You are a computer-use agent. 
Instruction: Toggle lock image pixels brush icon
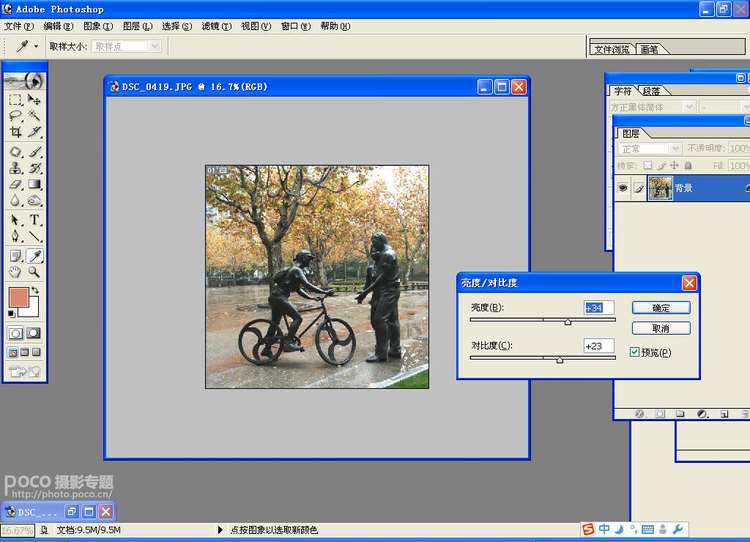661,165
